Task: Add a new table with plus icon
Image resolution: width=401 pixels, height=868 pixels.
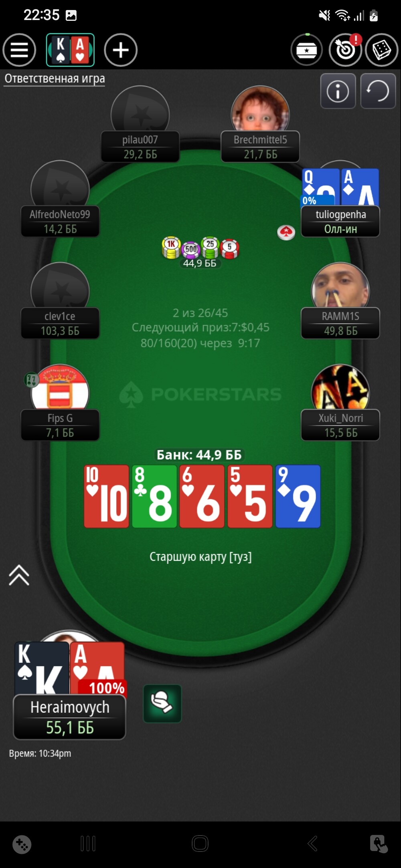Action: click(x=121, y=50)
